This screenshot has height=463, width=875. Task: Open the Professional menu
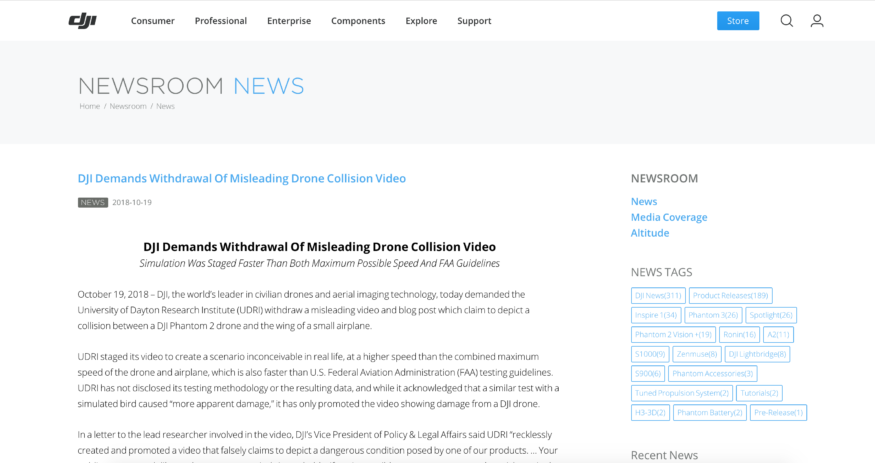coord(220,21)
